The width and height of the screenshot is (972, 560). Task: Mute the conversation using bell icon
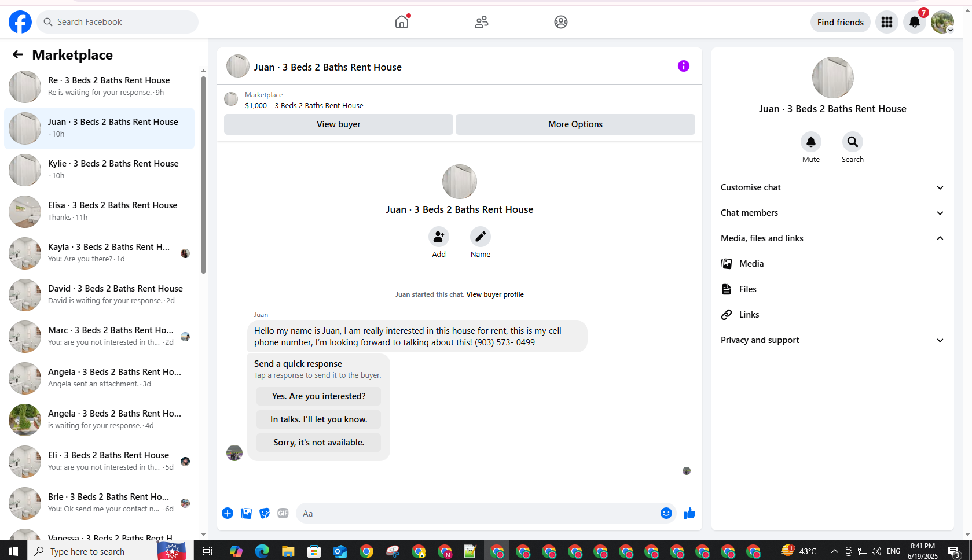pos(810,142)
